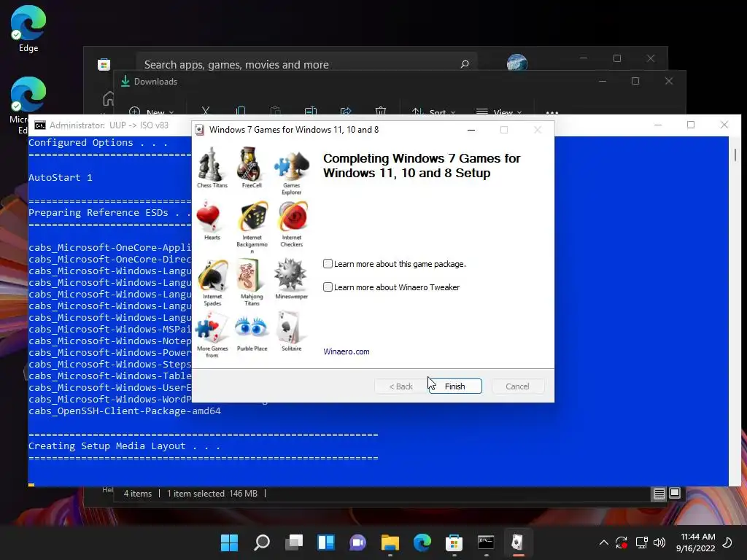Click the Games setup taskbar icon
747x560 pixels.
518,542
